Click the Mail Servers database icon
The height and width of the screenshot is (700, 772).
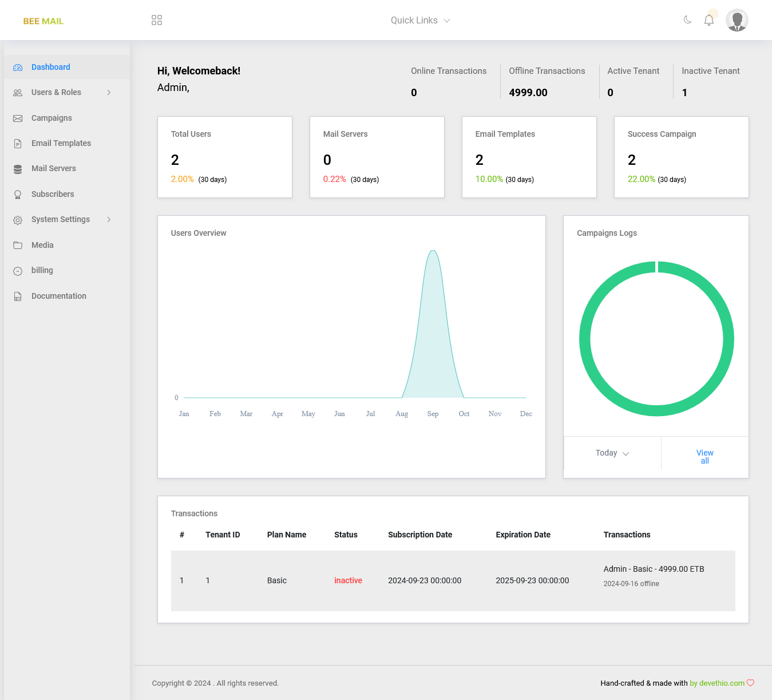click(18, 169)
